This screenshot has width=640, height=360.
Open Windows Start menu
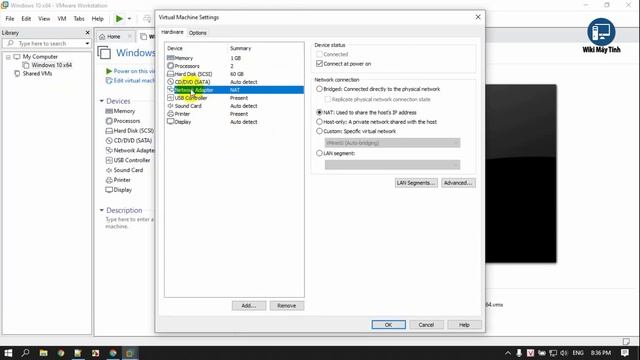click(x=8, y=353)
